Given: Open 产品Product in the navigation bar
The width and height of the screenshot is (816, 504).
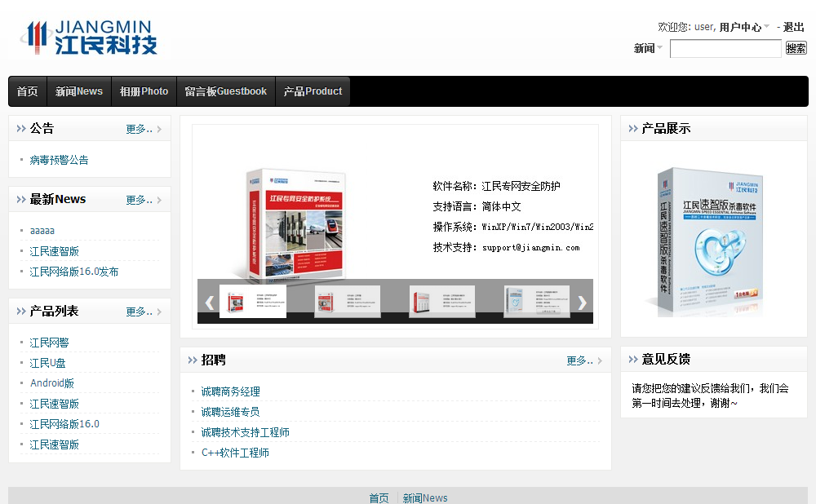Looking at the screenshot, I should [313, 91].
